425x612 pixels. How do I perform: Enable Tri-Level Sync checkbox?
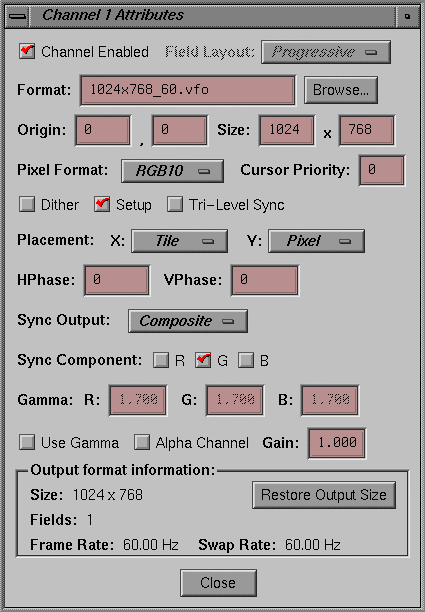175,204
